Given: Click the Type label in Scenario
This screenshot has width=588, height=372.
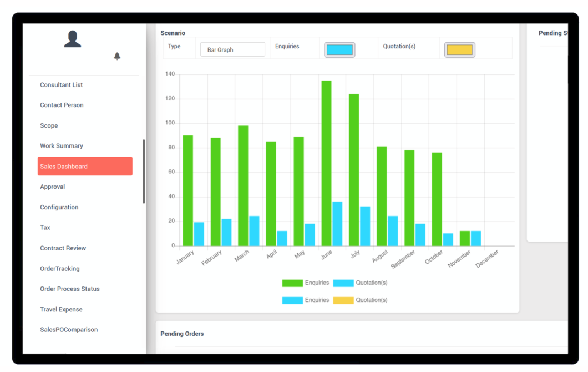Looking at the screenshot, I should (x=174, y=47).
